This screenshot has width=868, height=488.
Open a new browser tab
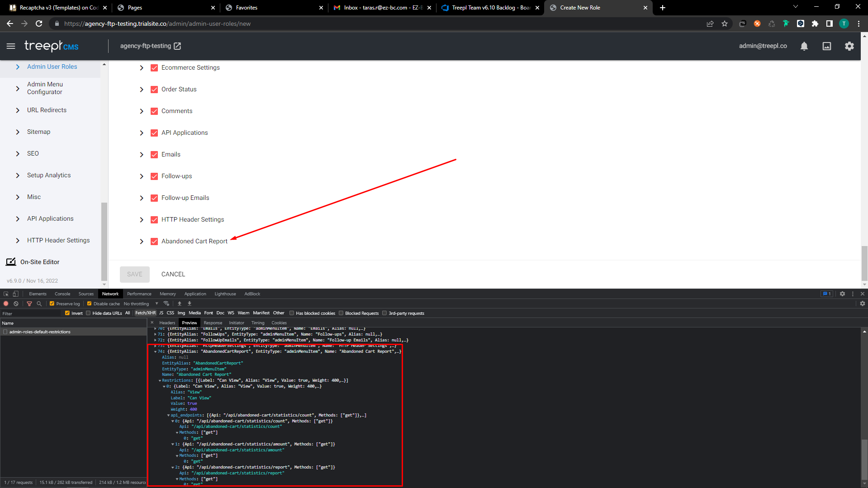pos(663,8)
